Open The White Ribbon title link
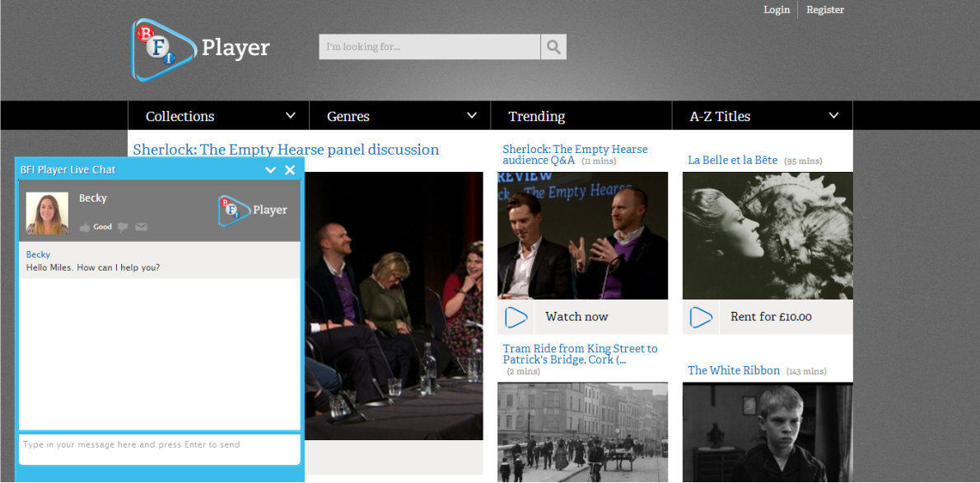The image size is (980, 483). pos(734,370)
